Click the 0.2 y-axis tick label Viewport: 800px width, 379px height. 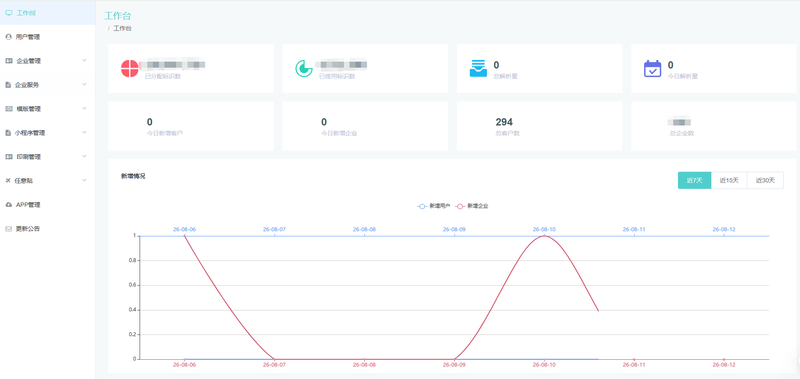tap(133, 335)
